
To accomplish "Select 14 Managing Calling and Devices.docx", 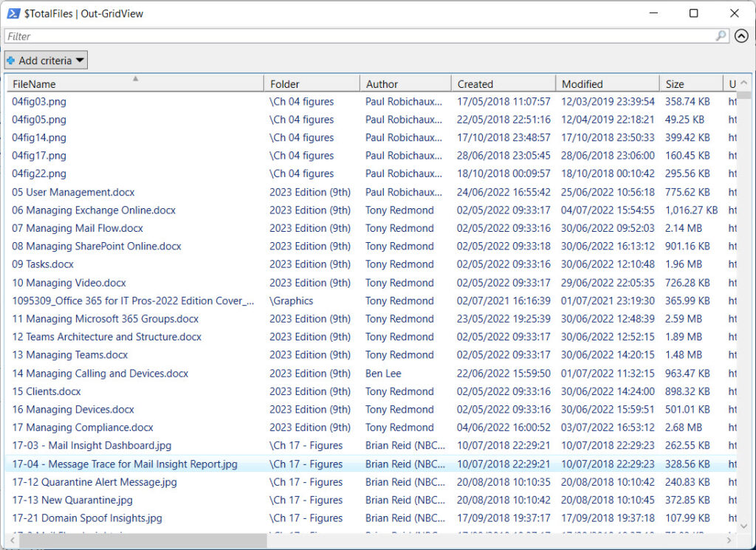I will click(100, 373).
